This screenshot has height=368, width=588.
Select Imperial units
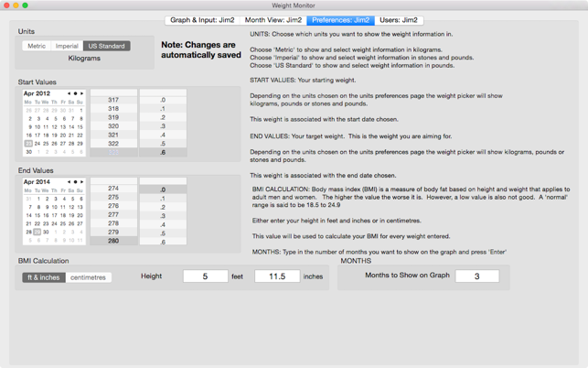click(67, 46)
